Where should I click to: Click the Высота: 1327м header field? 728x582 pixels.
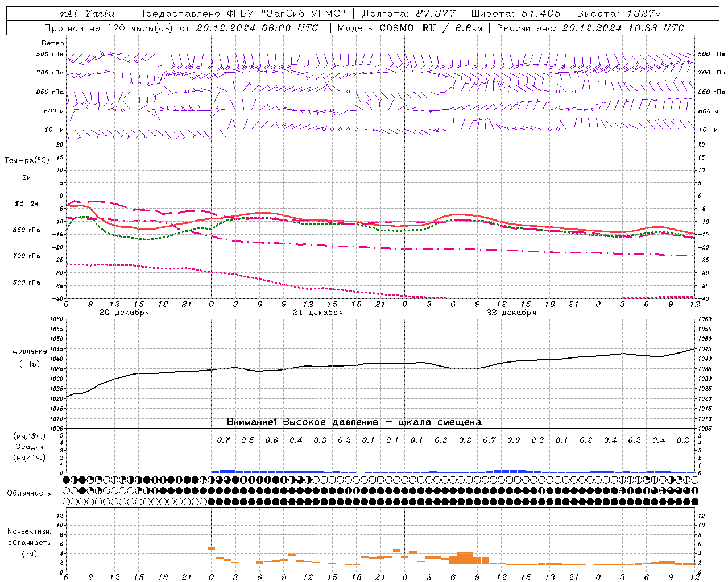tap(619, 14)
